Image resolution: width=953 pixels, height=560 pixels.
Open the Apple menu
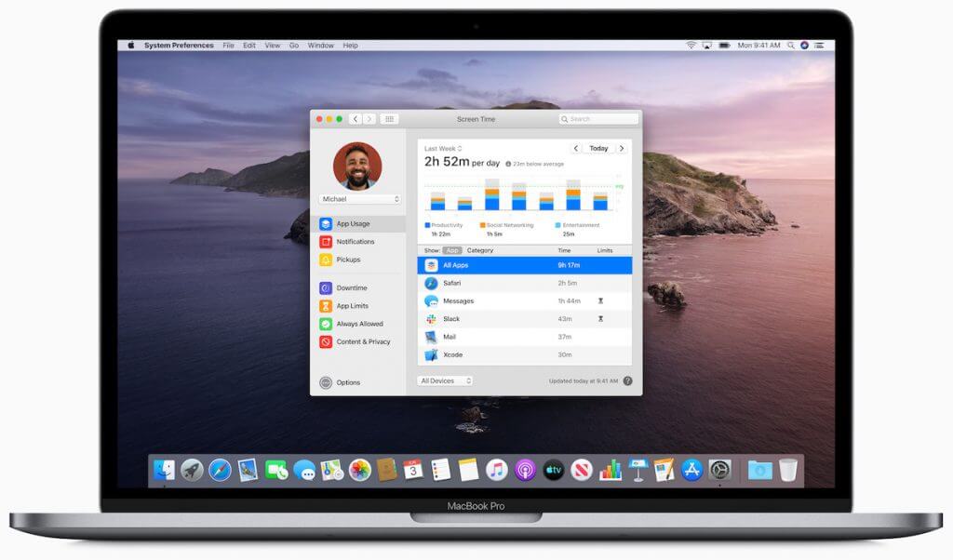click(x=130, y=46)
